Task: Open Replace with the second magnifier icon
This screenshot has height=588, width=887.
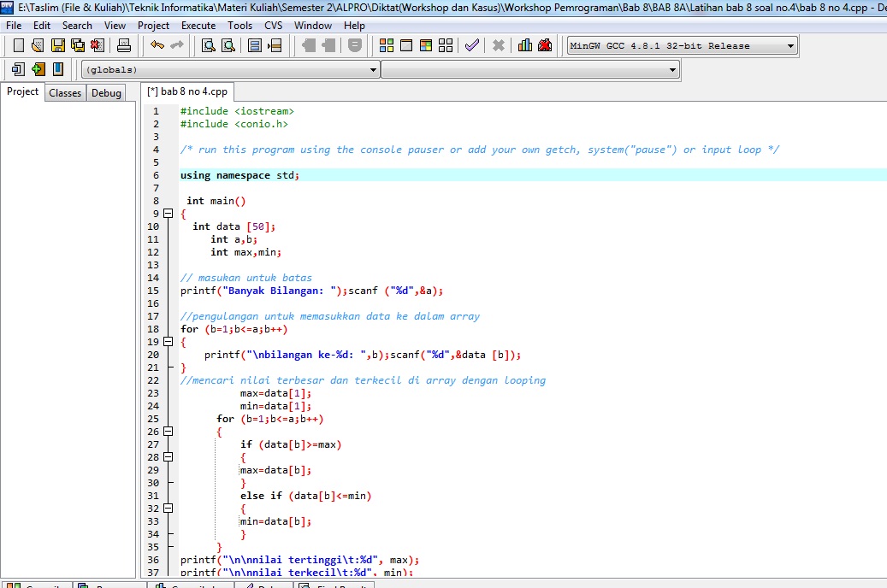Action: click(x=228, y=45)
